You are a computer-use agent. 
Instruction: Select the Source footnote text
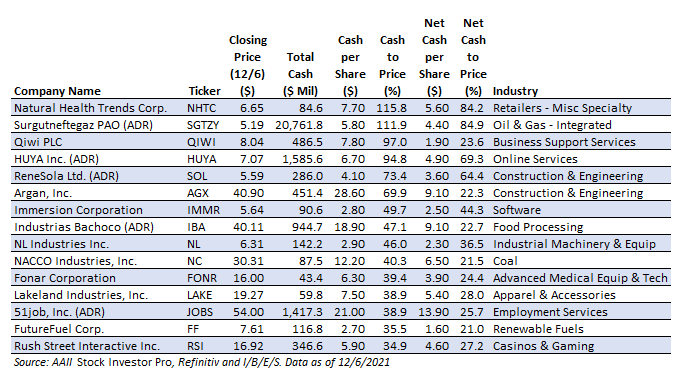(x=202, y=362)
